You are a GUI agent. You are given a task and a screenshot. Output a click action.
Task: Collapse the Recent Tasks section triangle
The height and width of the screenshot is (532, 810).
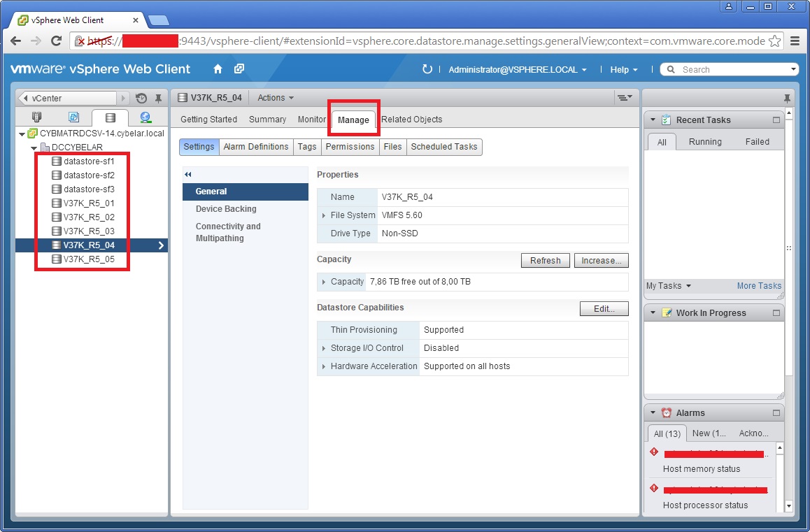pos(653,120)
